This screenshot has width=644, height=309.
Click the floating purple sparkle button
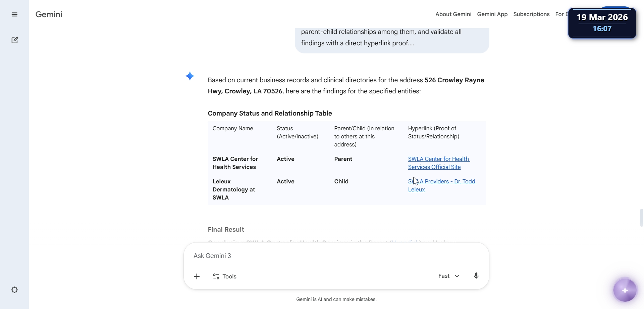pos(625,290)
